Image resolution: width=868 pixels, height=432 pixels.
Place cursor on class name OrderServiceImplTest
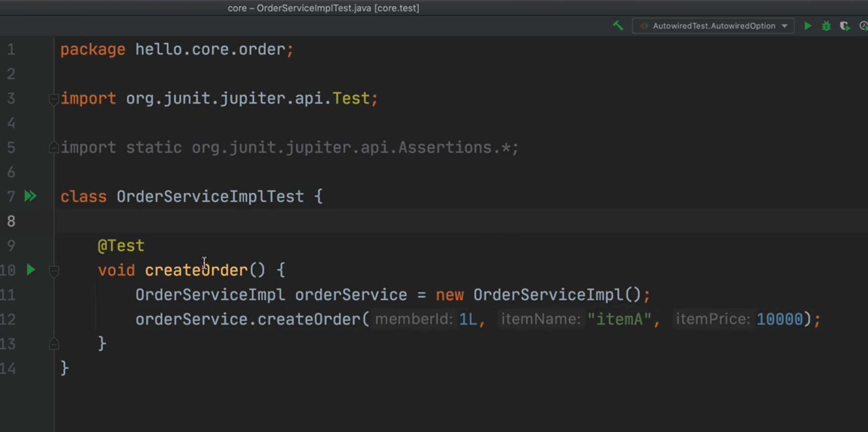210,197
